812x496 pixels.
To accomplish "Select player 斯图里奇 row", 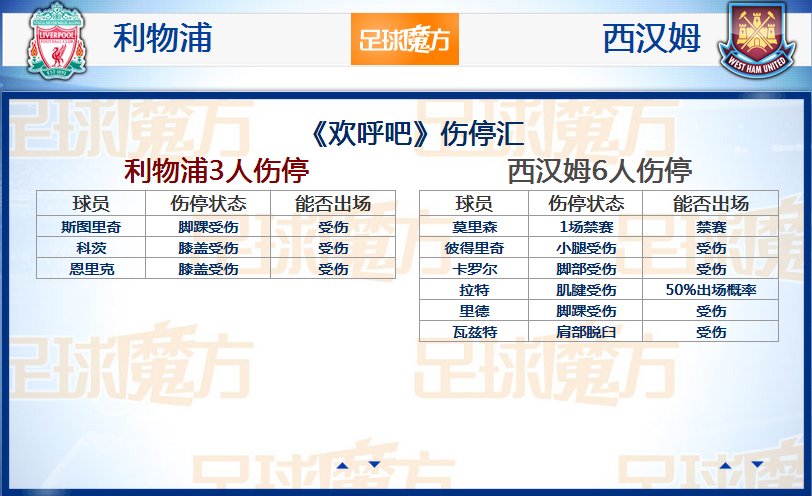I will tap(90, 227).
